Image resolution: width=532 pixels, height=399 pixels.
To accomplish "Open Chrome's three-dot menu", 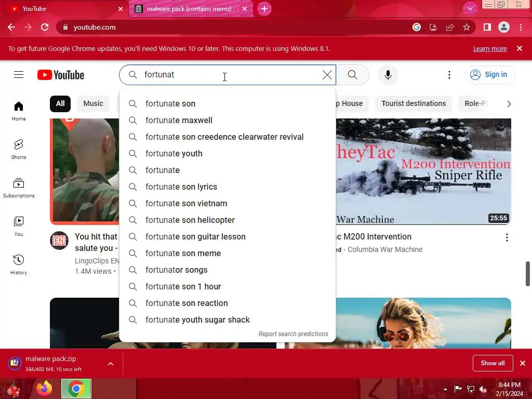I will (x=521, y=27).
